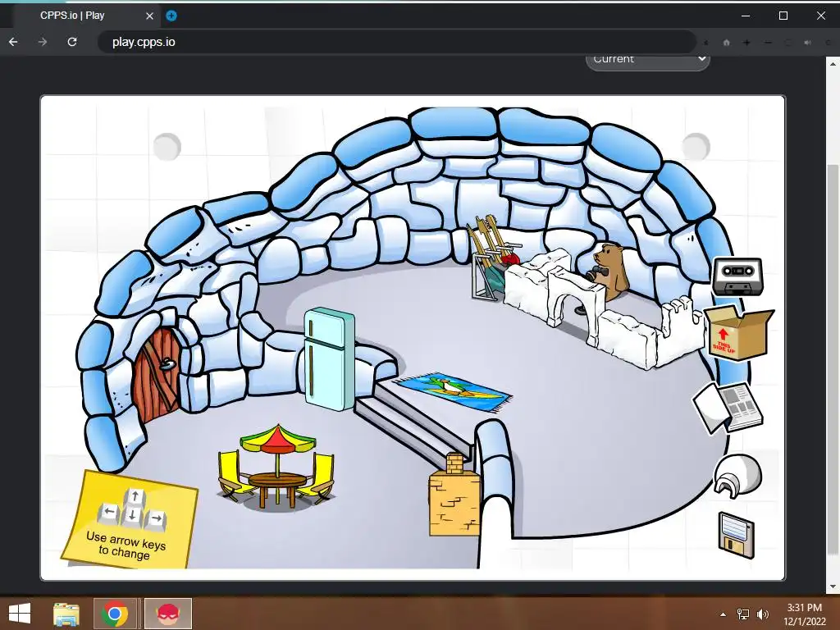
Task: Click the browser back arrow
Action: tap(13, 42)
